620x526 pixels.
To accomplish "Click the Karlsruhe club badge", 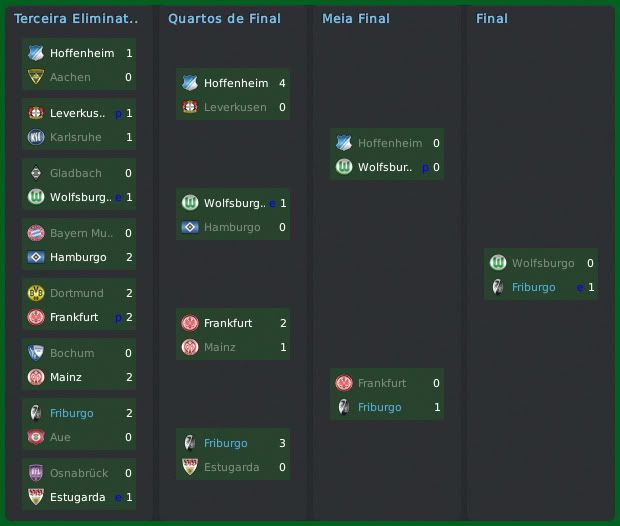I will pos(36,137).
